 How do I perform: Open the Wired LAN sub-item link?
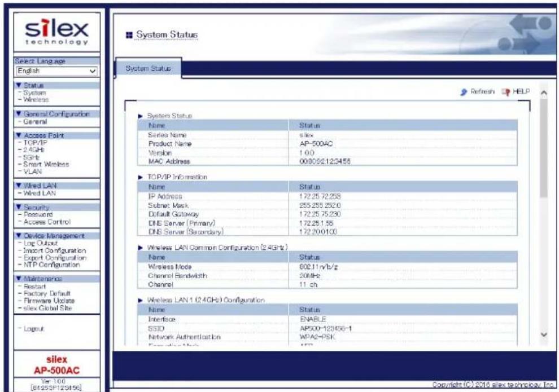40,193
